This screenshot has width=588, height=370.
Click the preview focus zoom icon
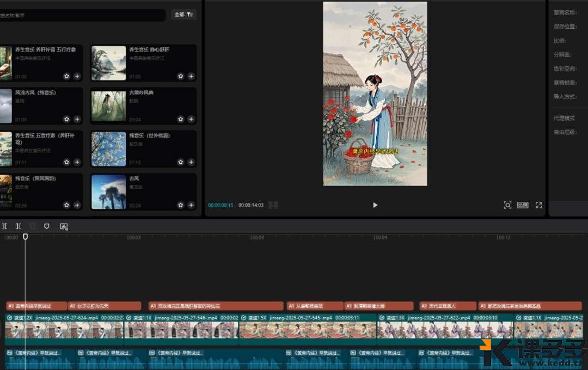507,205
